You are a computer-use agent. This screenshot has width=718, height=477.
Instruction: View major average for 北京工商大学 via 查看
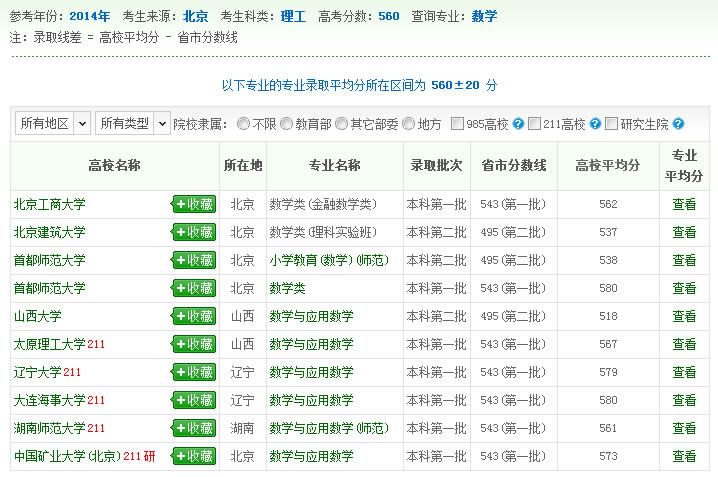(x=684, y=204)
